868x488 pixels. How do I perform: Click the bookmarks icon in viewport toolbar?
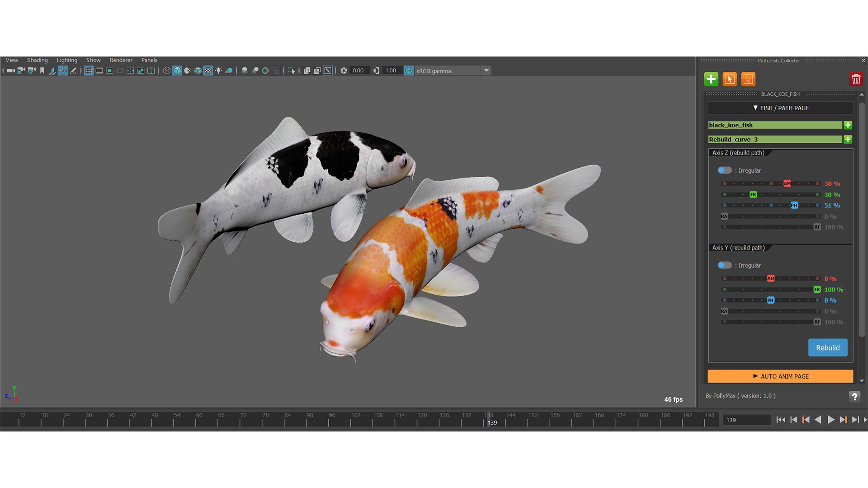[42, 70]
